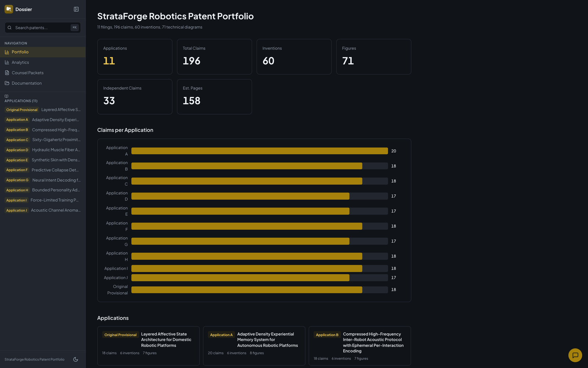Select Application I Force-Limited Training entry
588x368 pixels.
pos(43,200)
